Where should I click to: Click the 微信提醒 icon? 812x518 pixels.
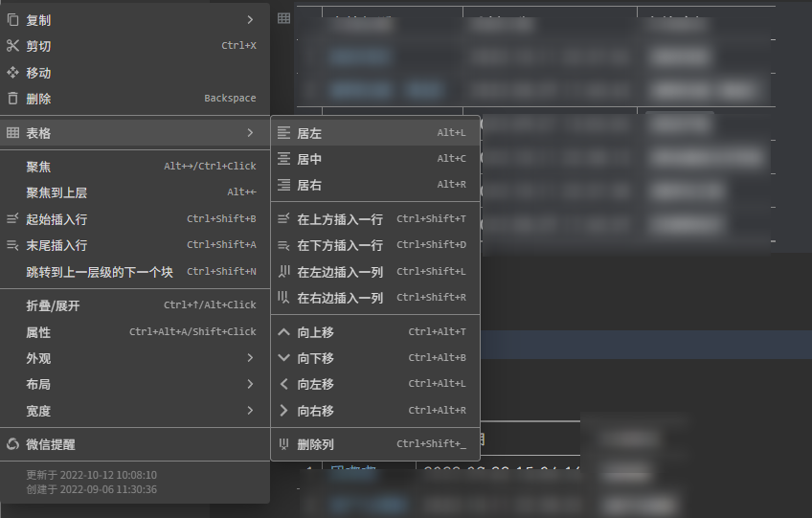click(13, 444)
